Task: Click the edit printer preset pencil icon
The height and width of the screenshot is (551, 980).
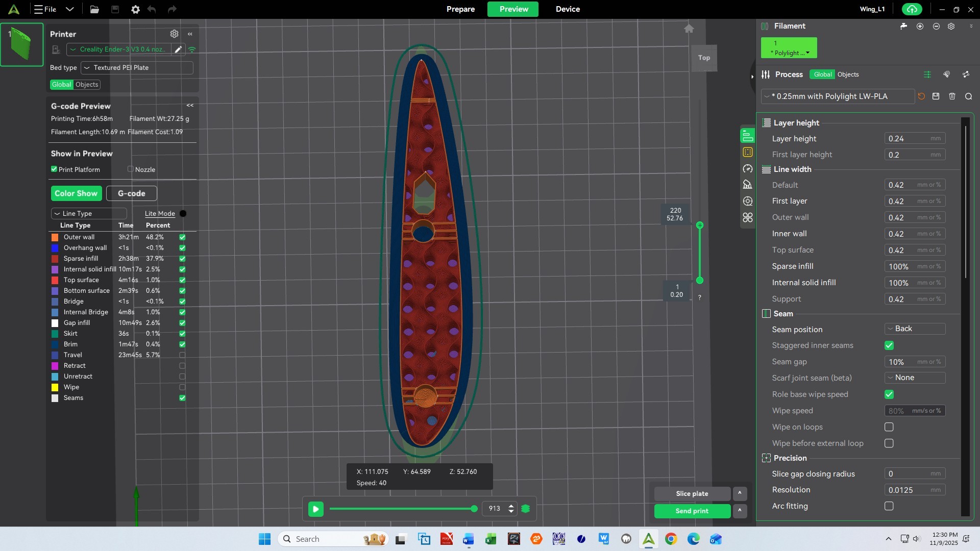Action: coord(178,49)
